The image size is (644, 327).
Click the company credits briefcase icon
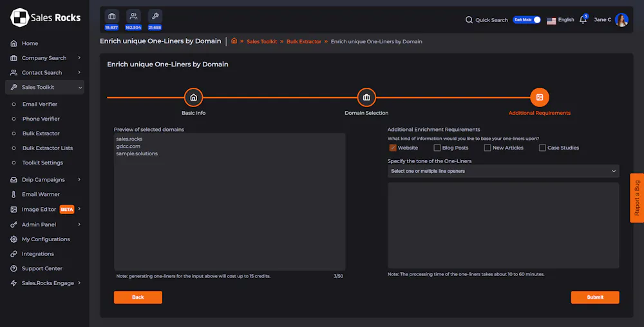(x=112, y=16)
